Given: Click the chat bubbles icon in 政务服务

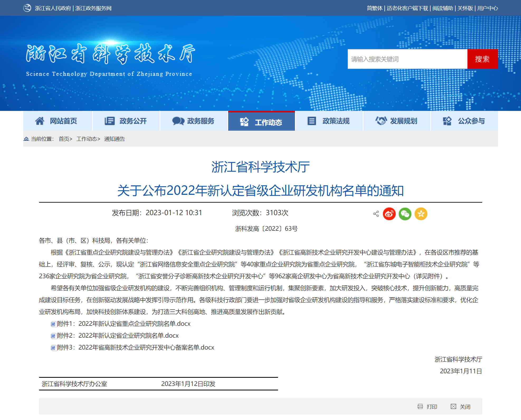Looking at the screenshot, I should 178,121.
